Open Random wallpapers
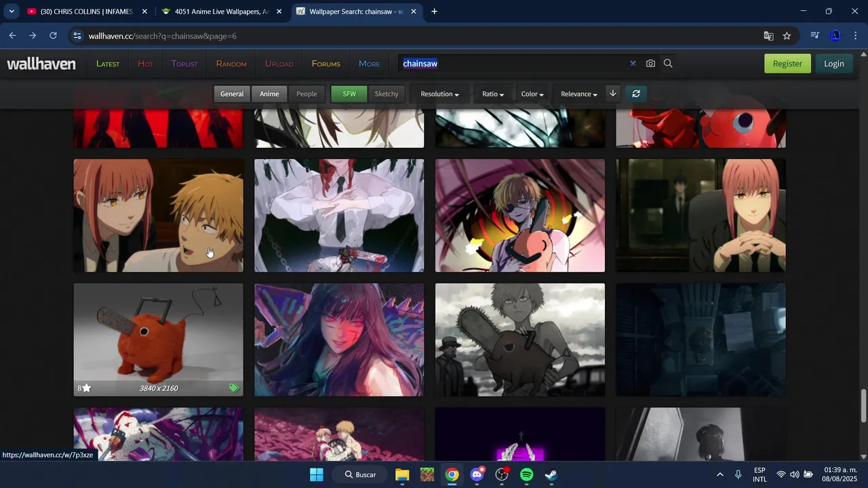 (231, 64)
